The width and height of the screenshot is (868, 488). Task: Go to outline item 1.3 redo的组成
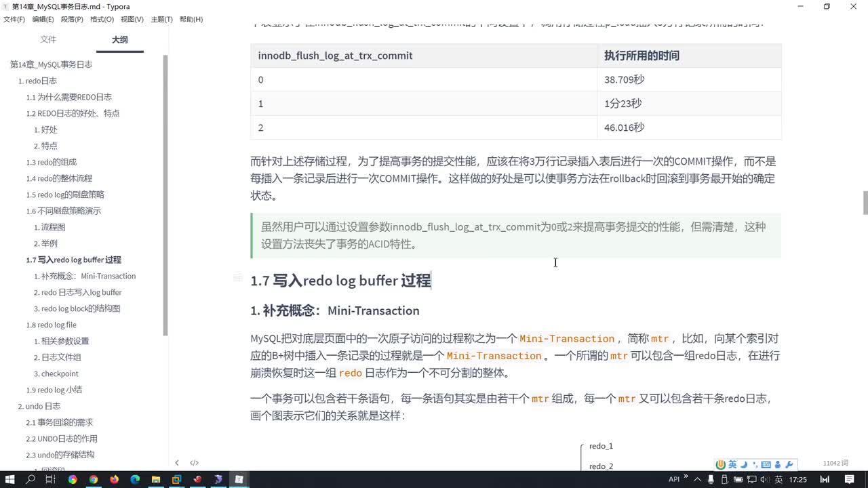(x=51, y=162)
